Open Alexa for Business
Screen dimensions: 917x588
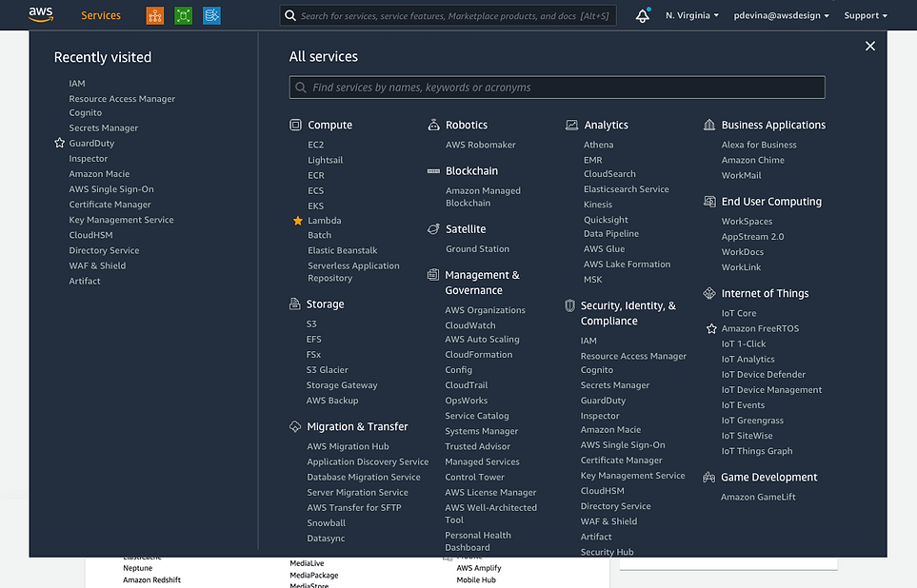[759, 145]
